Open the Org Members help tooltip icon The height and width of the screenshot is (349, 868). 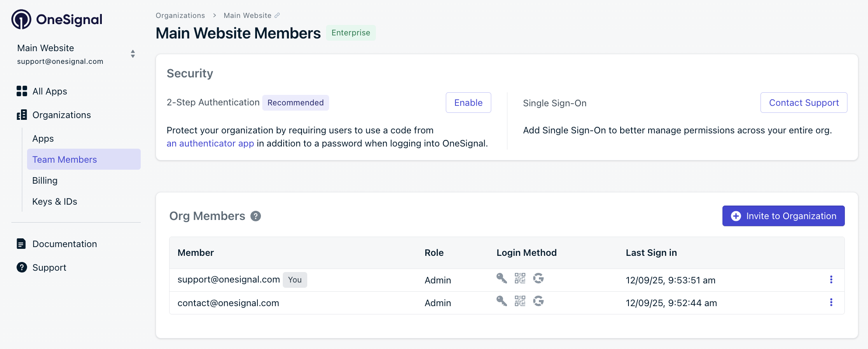(256, 216)
